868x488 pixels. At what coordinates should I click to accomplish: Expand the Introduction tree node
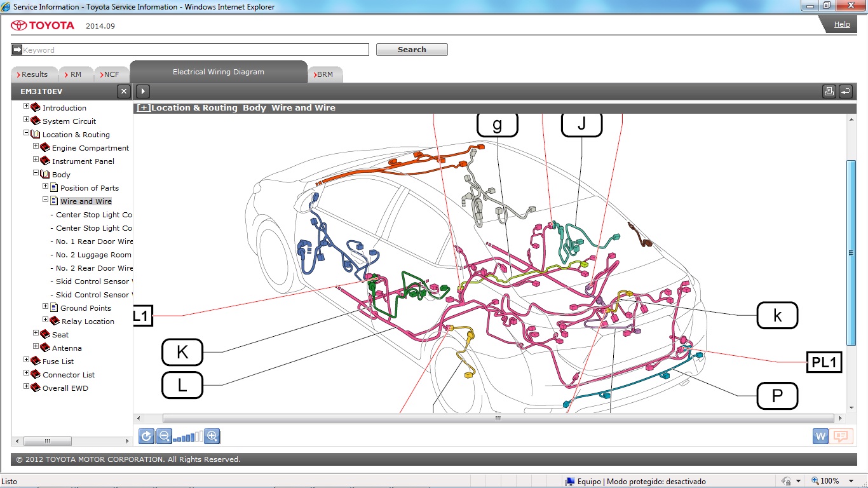point(27,107)
